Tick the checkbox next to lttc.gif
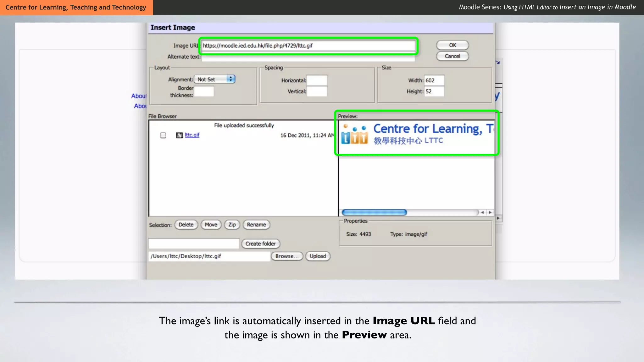The height and width of the screenshot is (362, 644). (x=163, y=135)
